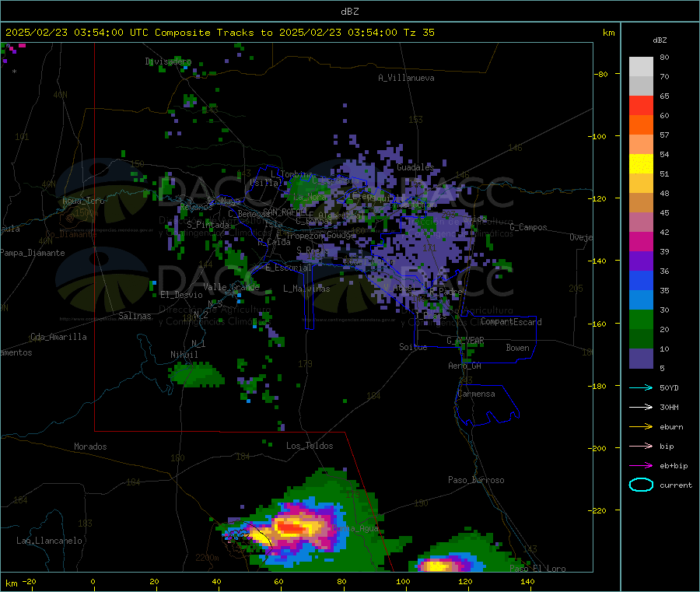Click the S_Pintada map label
This screenshot has height=592, width=700.
click(x=208, y=225)
